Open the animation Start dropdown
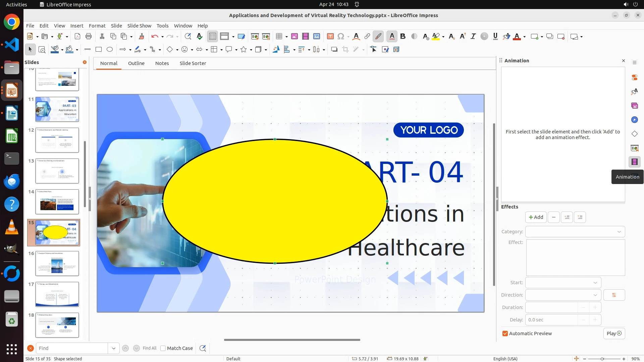Screen dimensions: 644x362 [x=563, y=283]
